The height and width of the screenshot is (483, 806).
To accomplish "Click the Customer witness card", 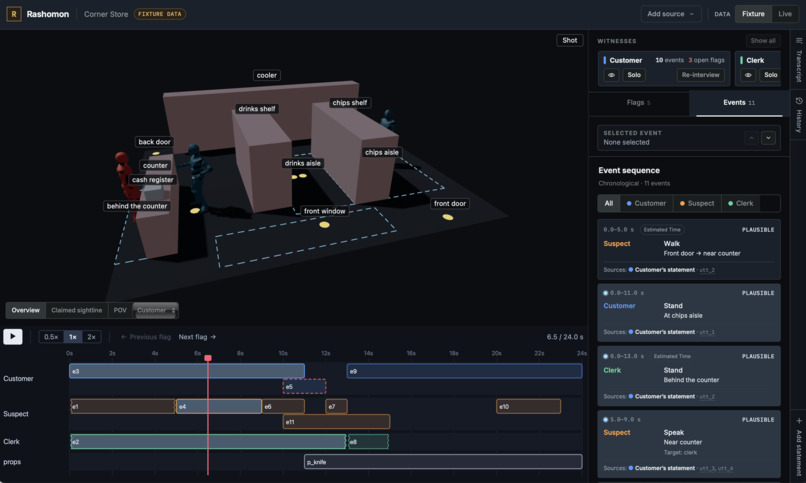I will point(664,68).
